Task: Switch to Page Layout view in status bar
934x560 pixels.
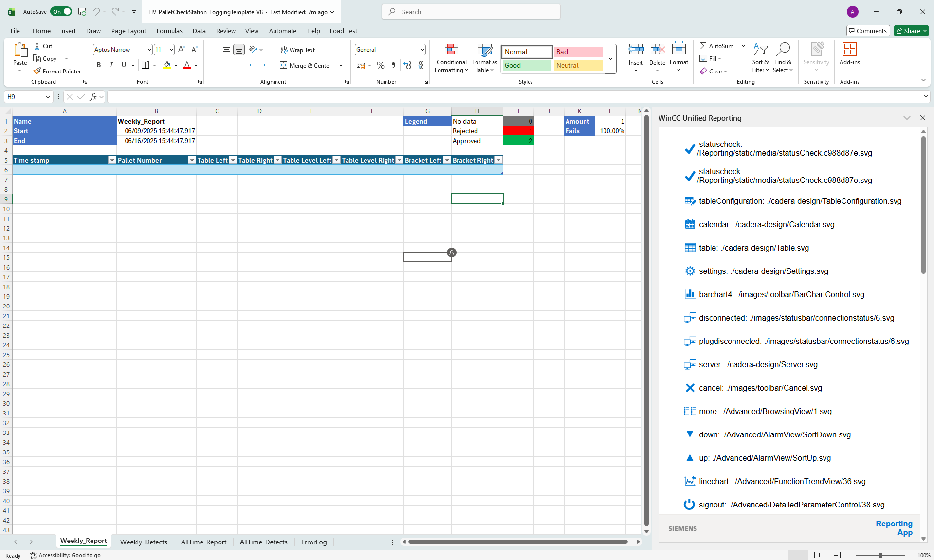Action: (818, 555)
